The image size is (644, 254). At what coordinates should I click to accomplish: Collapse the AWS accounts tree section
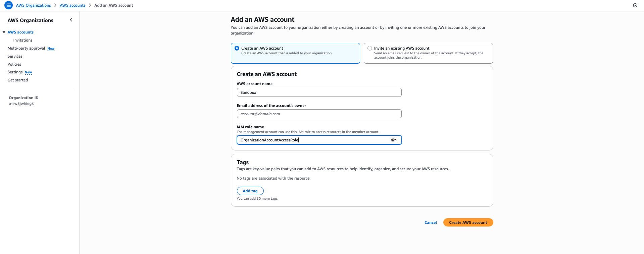click(x=4, y=32)
